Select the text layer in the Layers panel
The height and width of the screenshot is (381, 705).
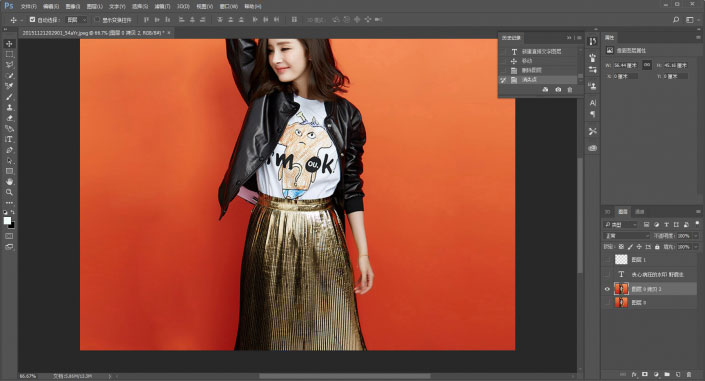(x=650, y=274)
